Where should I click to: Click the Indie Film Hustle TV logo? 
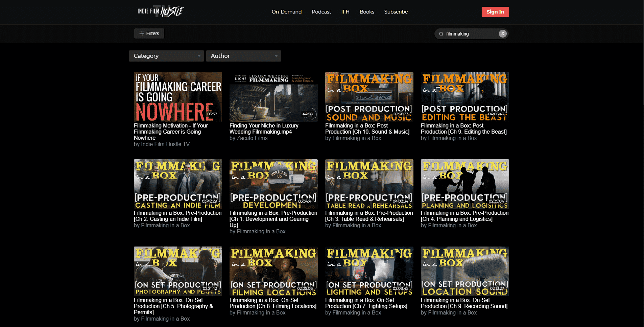(x=161, y=11)
